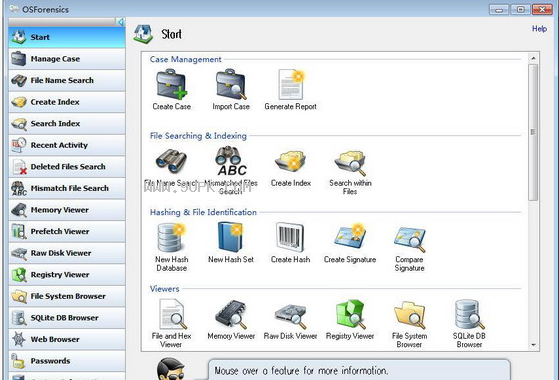This screenshot has height=380, width=559.
Task: Close the OSForensics window
Action: pos(542,10)
